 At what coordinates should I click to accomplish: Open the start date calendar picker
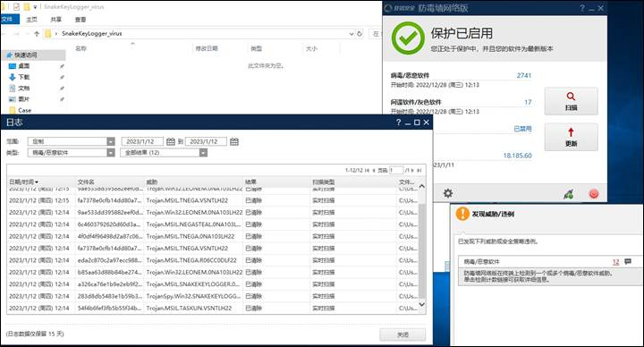171,141
